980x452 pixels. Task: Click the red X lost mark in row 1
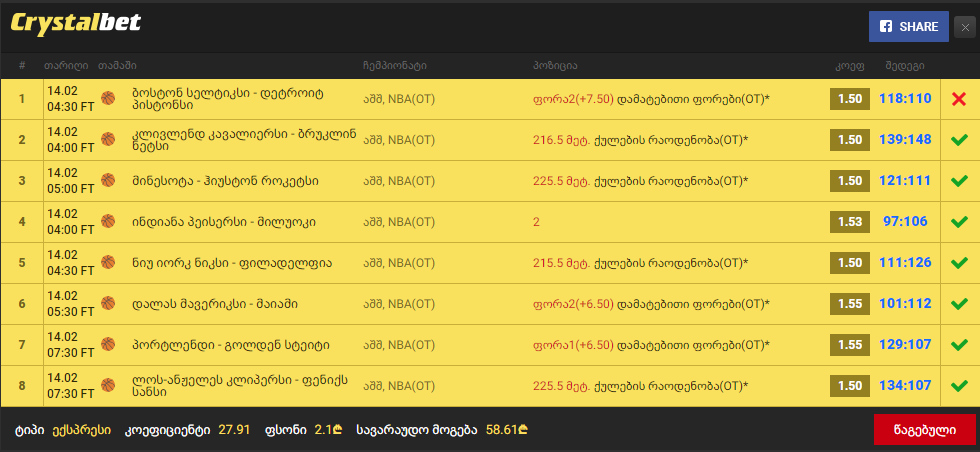[x=959, y=99]
